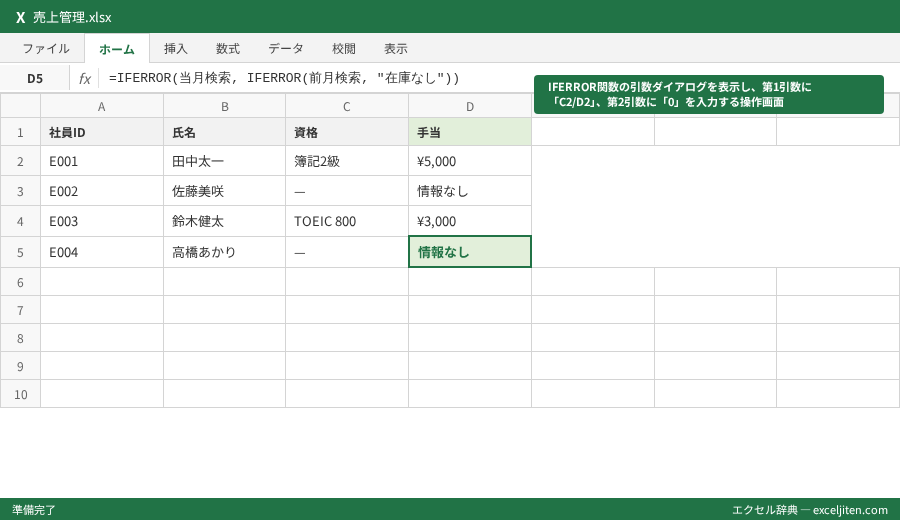Image resolution: width=900 pixels, height=520 pixels.
Task: Select the 鈴木健太 name cell
Action: pos(224,222)
